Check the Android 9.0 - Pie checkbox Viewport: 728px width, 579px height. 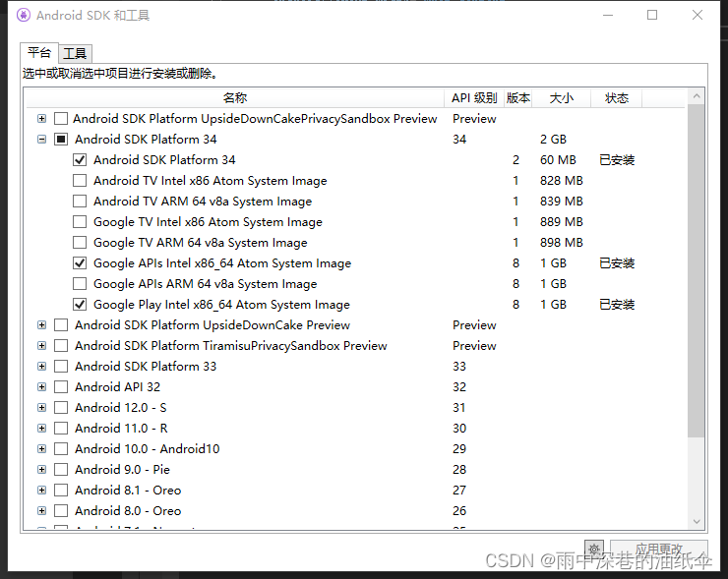pyautogui.click(x=61, y=470)
